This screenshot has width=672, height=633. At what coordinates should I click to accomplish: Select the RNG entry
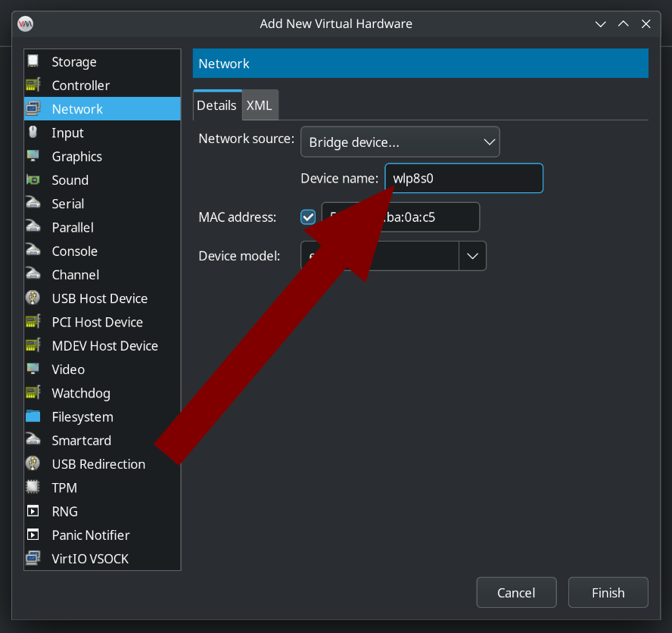point(102,511)
